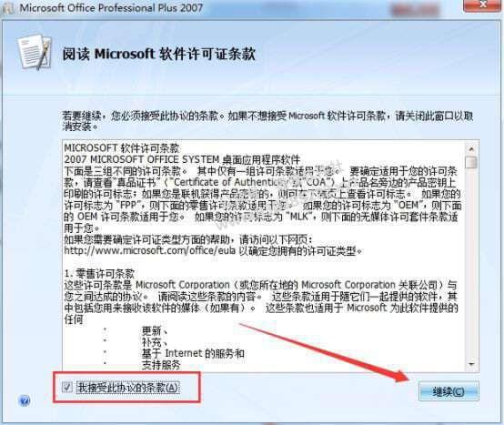Click the 我接受此协议的条款(A) label text
Viewport: 504px width, 425px height.
(x=128, y=387)
